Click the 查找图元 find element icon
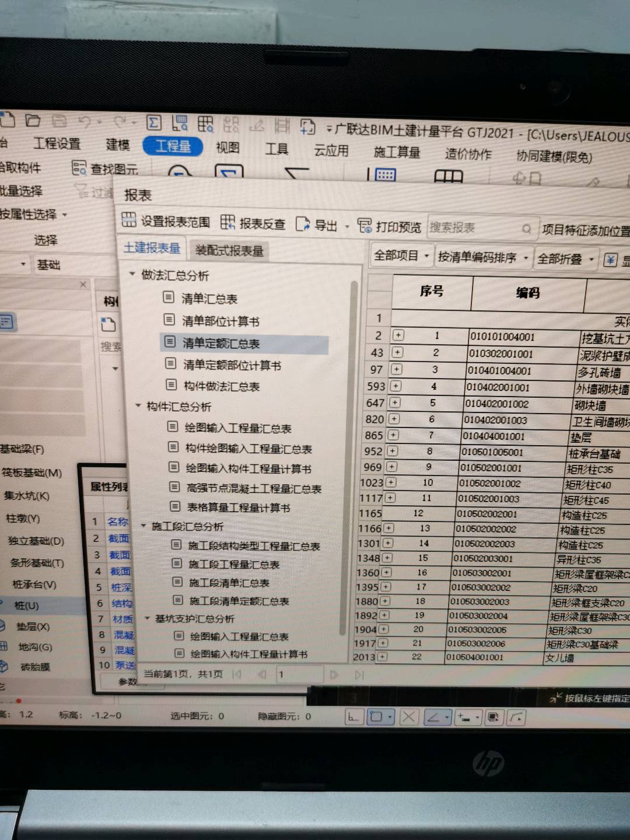The image size is (630, 840). click(x=79, y=169)
